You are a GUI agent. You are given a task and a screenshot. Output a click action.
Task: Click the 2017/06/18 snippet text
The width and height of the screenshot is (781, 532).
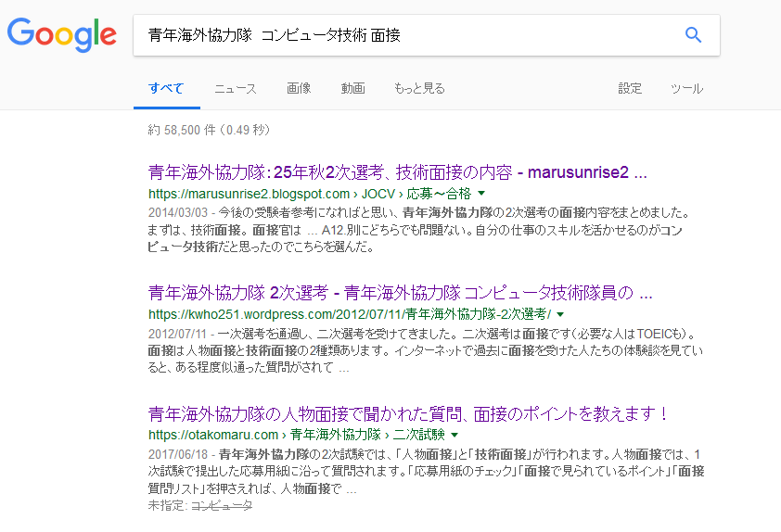click(427, 471)
